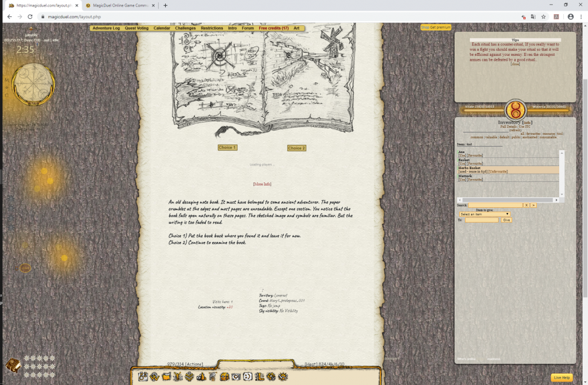This screenshot has height=385, width=588.
Task: Click the orange flag icon in bottom toolbar
Action: (166, 377)
